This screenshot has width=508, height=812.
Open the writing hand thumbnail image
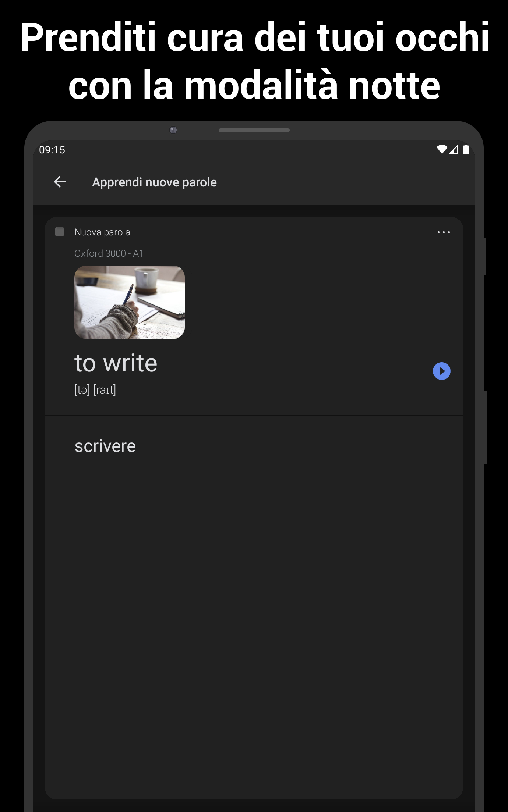click(x=130, y=302)
